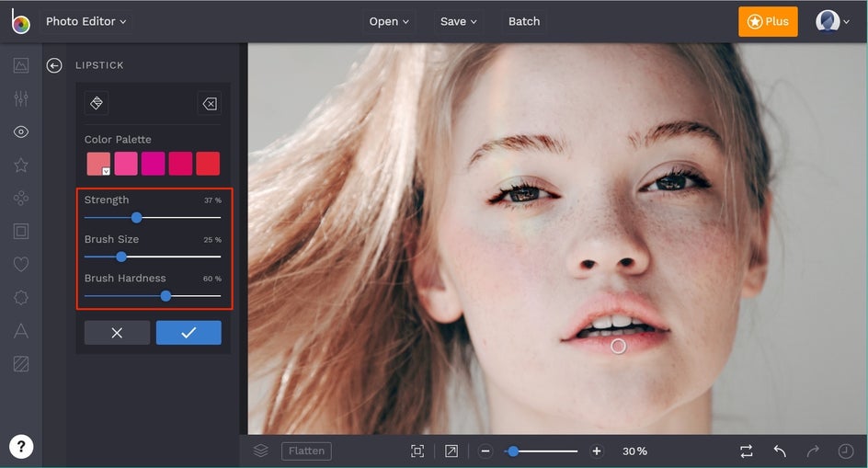Viewport: 868px width, 468px height.
Task: Select the crimson pink color swatch
Action: pos(180,164)
